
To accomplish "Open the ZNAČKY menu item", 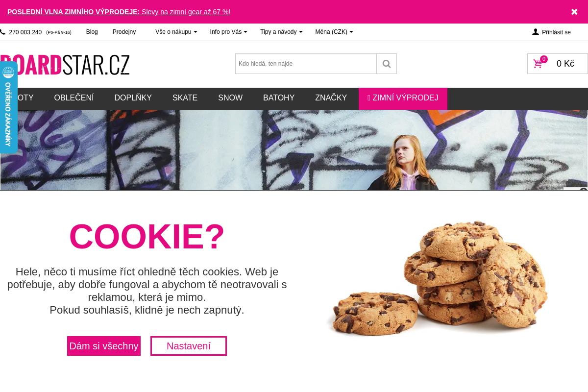I will click(x=331, y=98).
